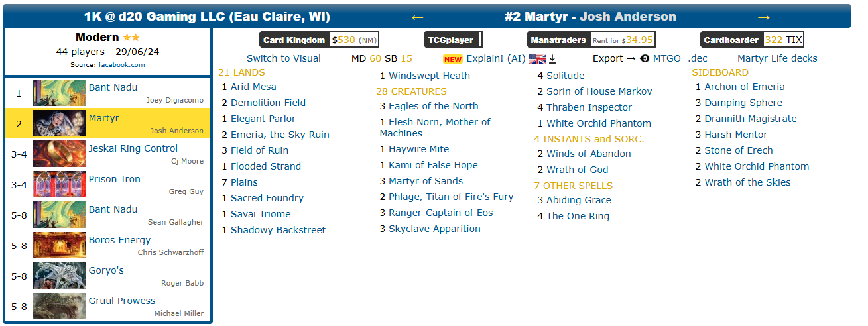
Task: Open Goryo's artwork thumbnail
Action: coord(60,276)
